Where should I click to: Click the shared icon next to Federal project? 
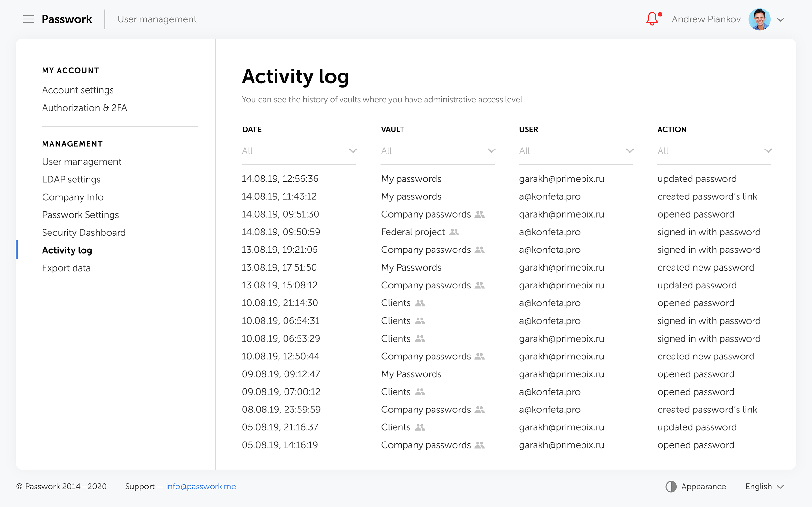coord(454,232)
